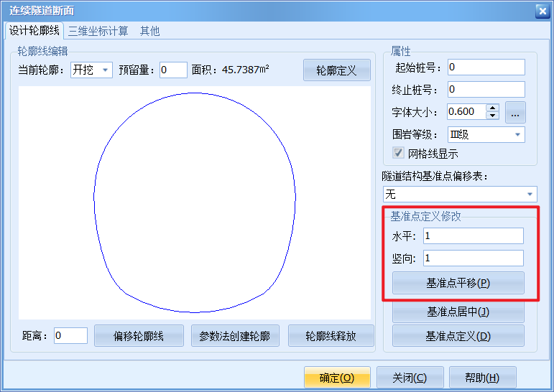Increase 字体大小 with the up arrow

[x=492, y=108]
